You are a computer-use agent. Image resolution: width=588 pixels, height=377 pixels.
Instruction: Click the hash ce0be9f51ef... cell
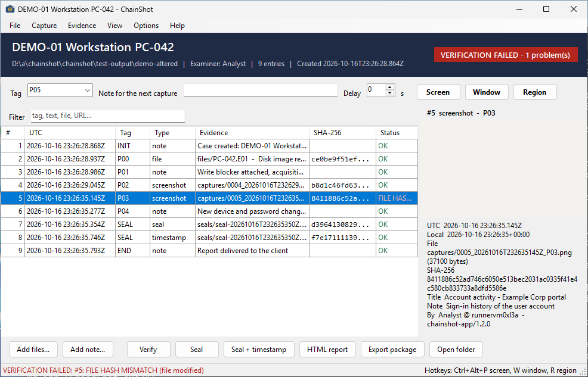coord(342,159)
